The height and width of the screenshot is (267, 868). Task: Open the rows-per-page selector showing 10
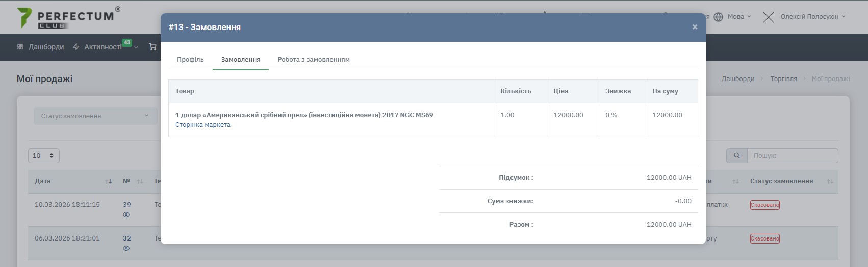click(43, 156)
